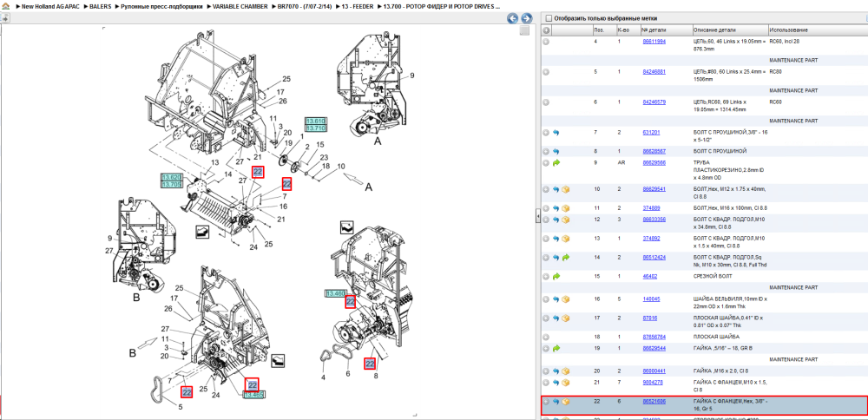Image resolution: width=868 pixels, height=420 pixels.
Task: Select row description 'СРЕЗНОЙ БОЛТ'
Action: tap(712, 276)
